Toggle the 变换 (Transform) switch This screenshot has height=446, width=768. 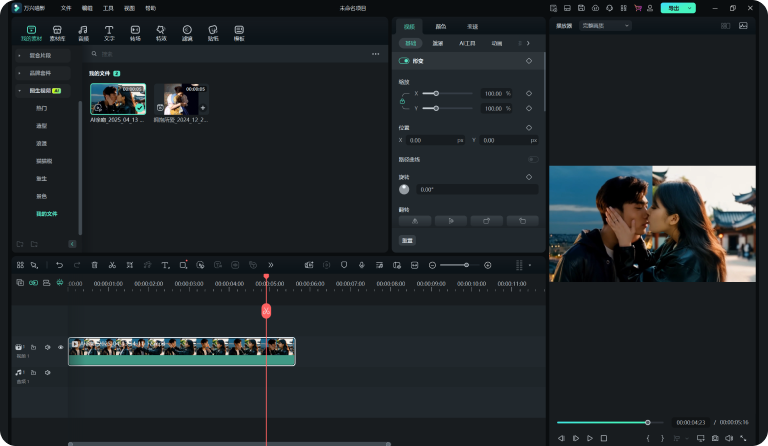(405, 61)
